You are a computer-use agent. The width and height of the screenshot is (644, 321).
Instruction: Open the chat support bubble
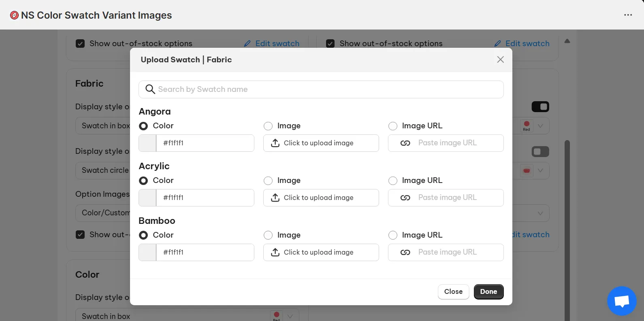point(622,301)
